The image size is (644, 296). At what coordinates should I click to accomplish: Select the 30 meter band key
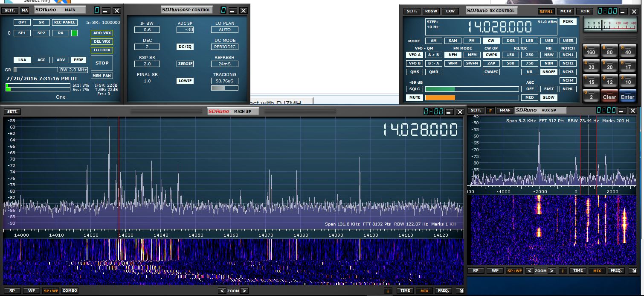click(x=591, y=65)
